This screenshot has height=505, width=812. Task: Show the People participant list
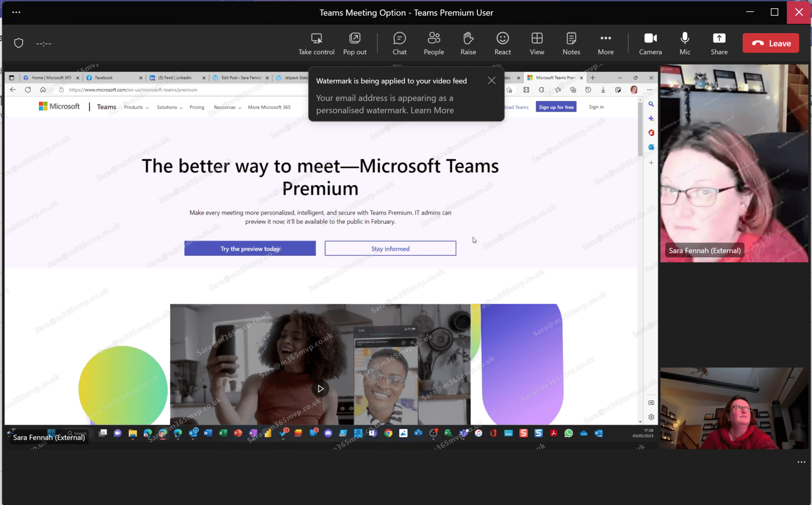click(x=433, y=44)
